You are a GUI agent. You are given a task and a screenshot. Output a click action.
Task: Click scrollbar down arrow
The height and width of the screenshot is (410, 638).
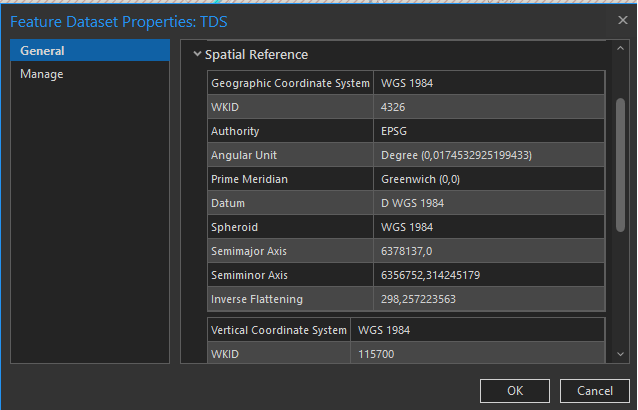(620, 353)
